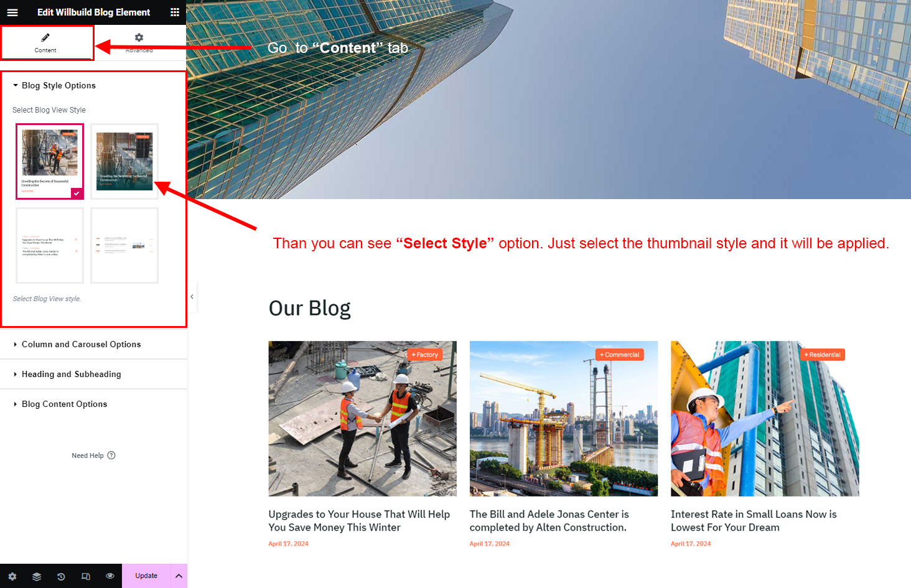The height and width of the screenshot is (588, 911).
Task: Expand the Heading and Subheading section
Action: pos(71,375)
